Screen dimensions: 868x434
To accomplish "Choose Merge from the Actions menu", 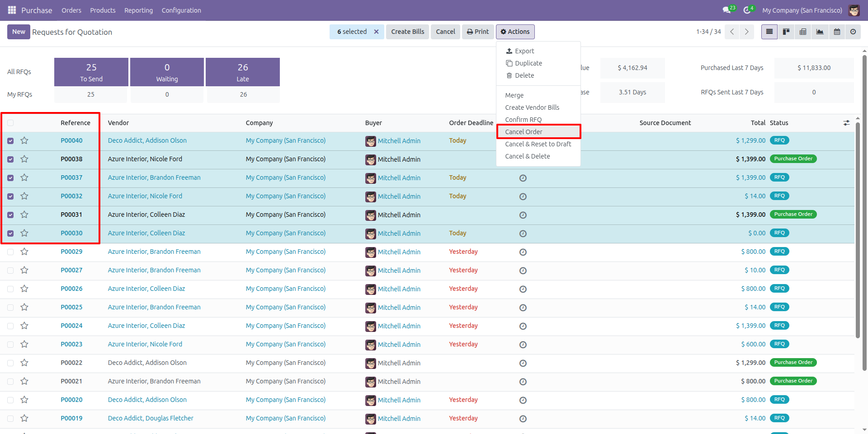I will click(538, 95).
